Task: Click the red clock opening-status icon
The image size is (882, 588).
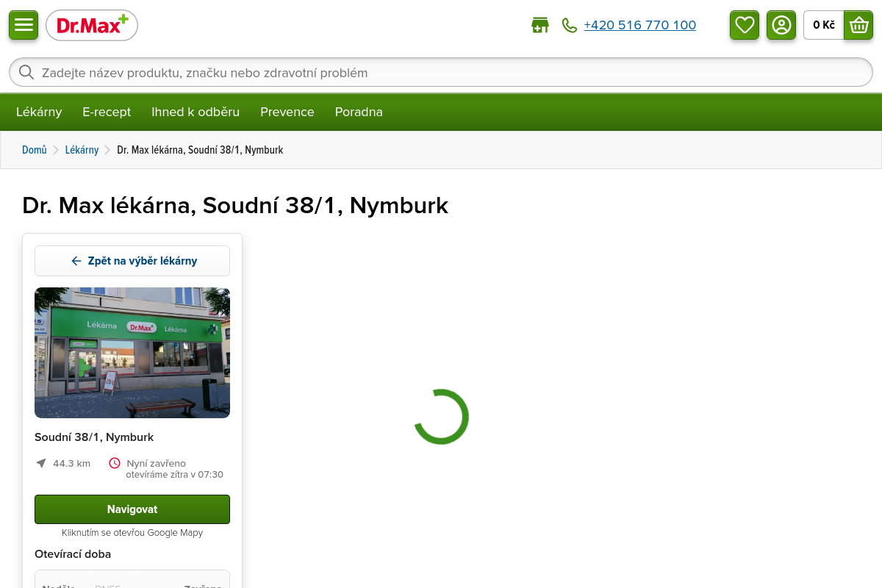Action: click(x=115, y=463)
